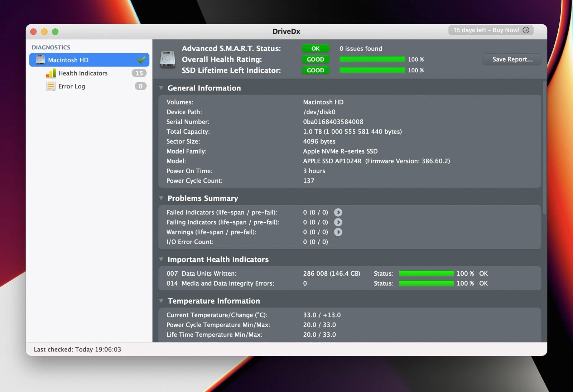
Task: Click the Error Log count badge 0
Action: point(140,86)
